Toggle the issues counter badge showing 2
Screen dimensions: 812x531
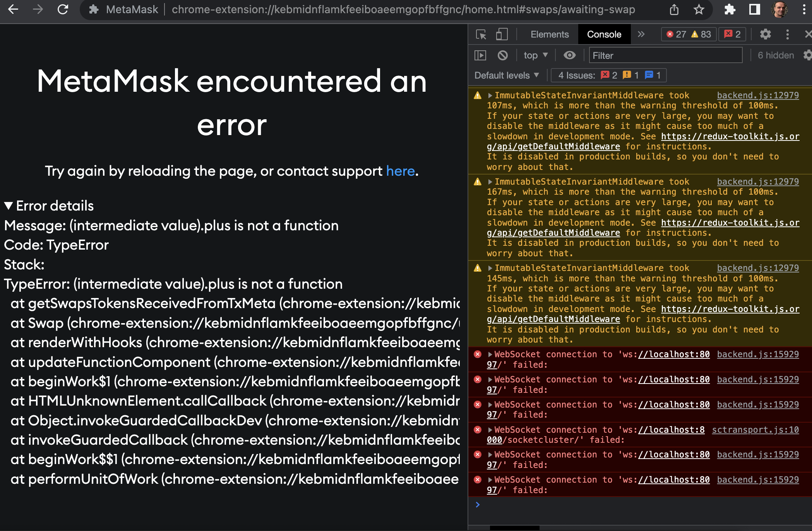[733, 34]
